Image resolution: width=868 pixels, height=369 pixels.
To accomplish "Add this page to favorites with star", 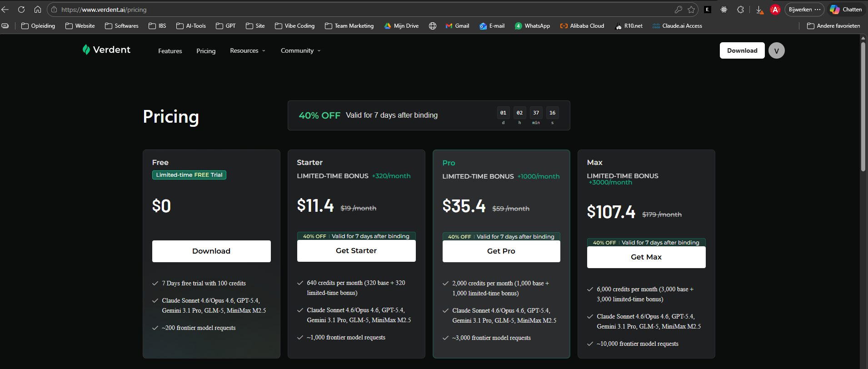I will click(691, 10).
